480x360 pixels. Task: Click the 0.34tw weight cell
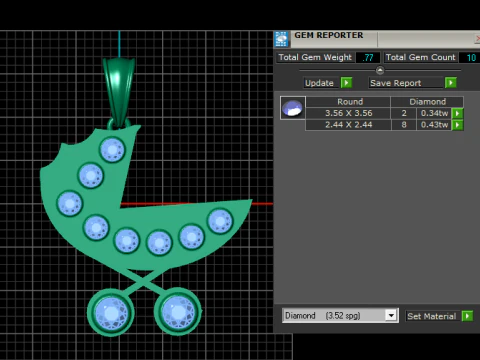coord(434,113)
